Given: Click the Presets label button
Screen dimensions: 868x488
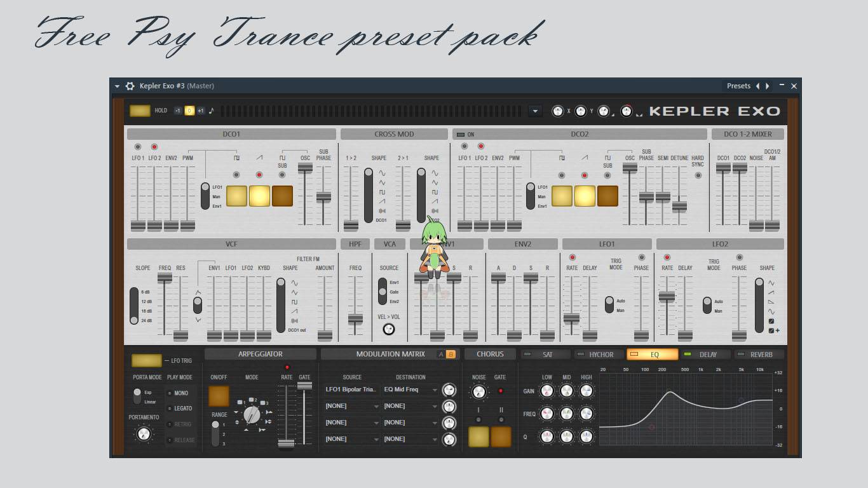Looking at the screenshot, I should pos(738,86).
